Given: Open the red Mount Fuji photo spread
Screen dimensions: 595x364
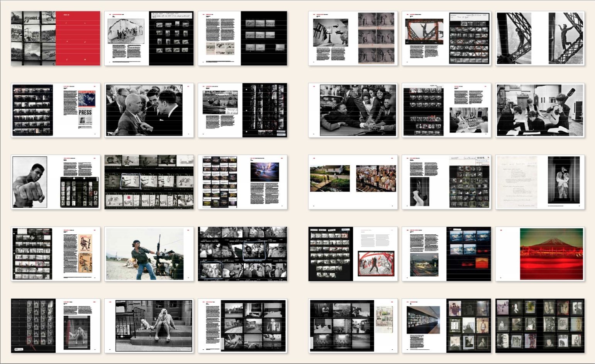Looking at the screenshot, I should 540,254.
